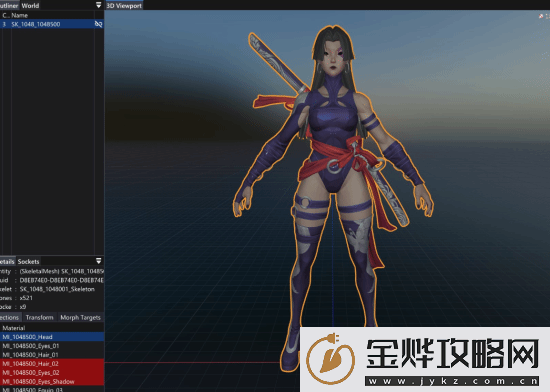Screen dimensions: 550x392
Task: Select material MI_1048500_Eyes_Shadow
Action: (x=52, y=381)
